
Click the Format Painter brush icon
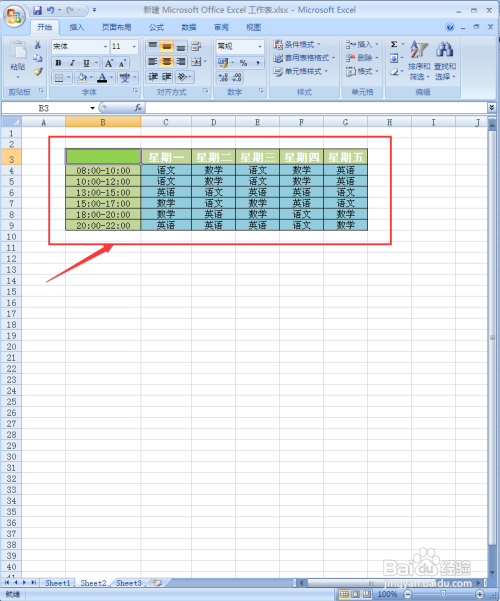click(x=38, y=71)
